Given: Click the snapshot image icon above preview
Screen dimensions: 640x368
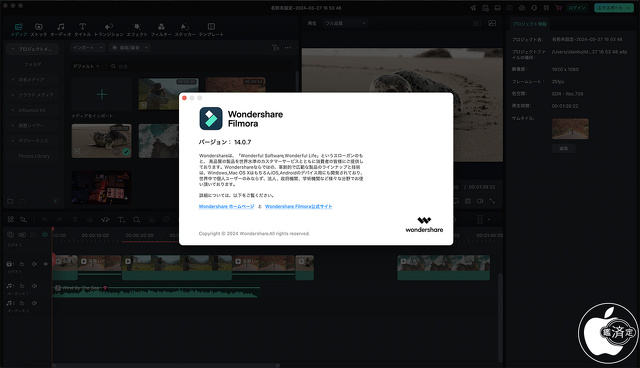Looking at the screenshot, I should click(492, 23).
